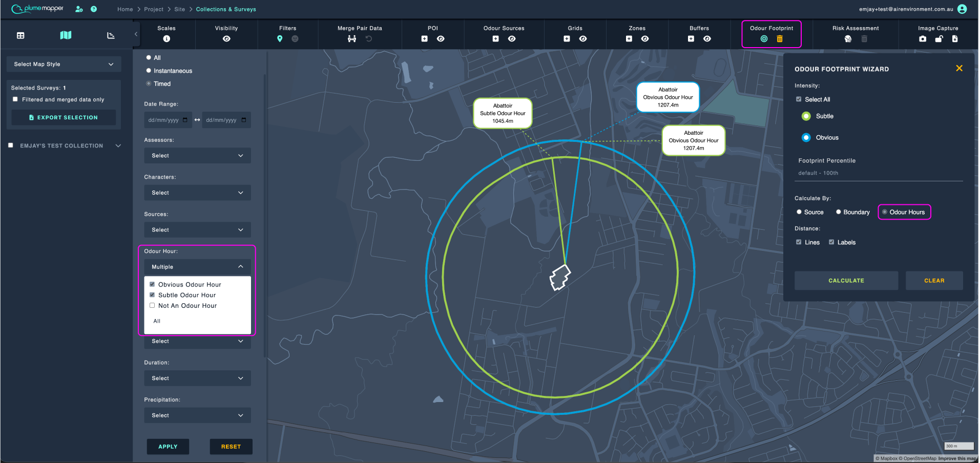The height and width of the screenshot is (463, 980).
Task: Go to Site breadcrumb
Action: [x=179, y=9]
